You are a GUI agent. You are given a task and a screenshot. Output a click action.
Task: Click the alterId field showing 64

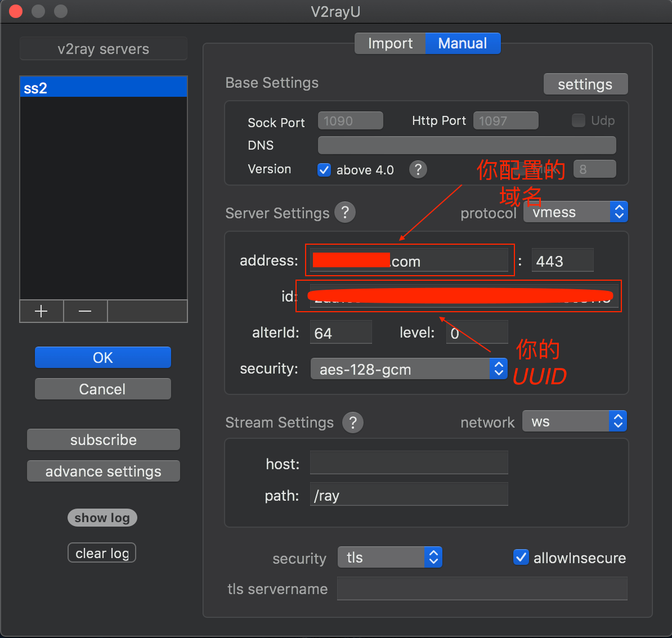(x=341, y=332)
